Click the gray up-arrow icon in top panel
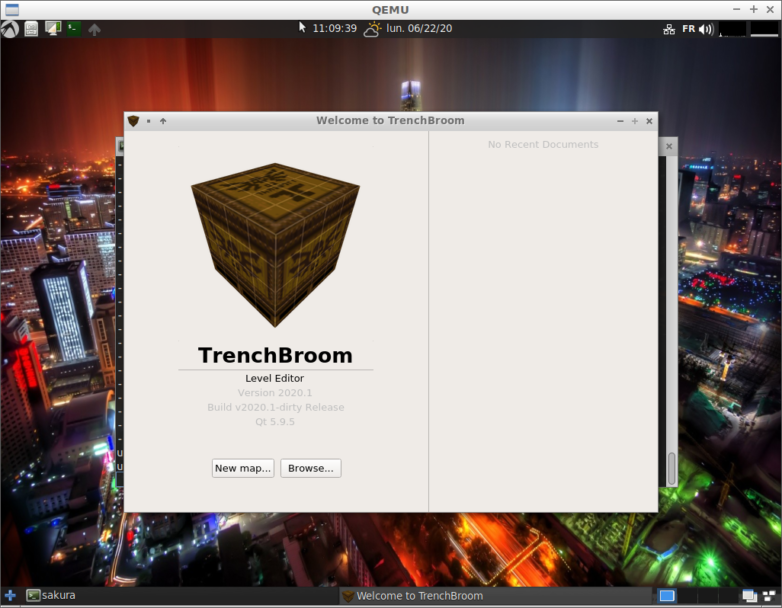The width and height of the screenshot is (782, 608). point(94,29)
